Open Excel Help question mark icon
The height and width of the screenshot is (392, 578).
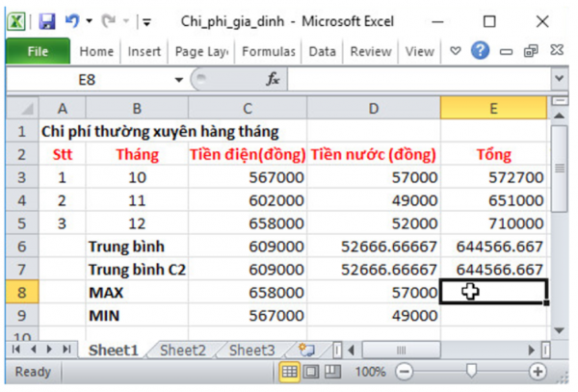tap(480, 50)
